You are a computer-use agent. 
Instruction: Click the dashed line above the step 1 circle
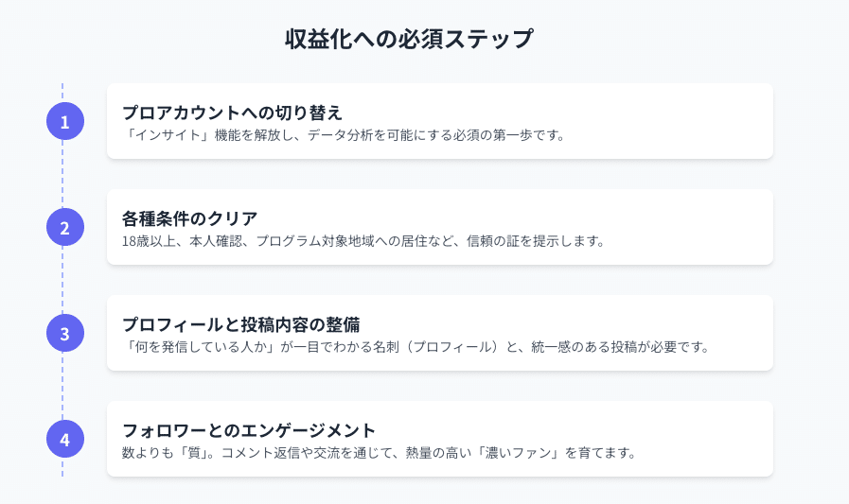pos(63,91)
